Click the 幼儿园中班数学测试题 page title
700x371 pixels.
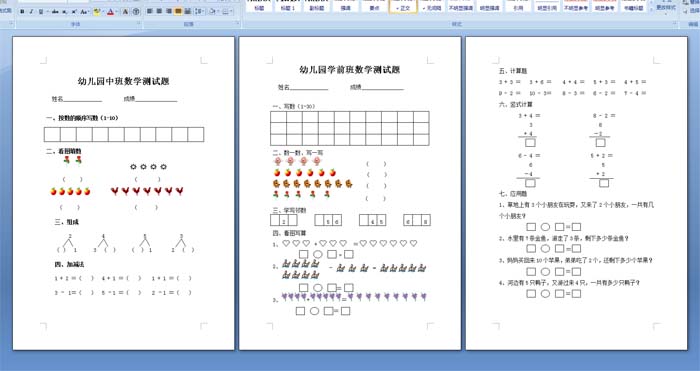coord(123,81)
